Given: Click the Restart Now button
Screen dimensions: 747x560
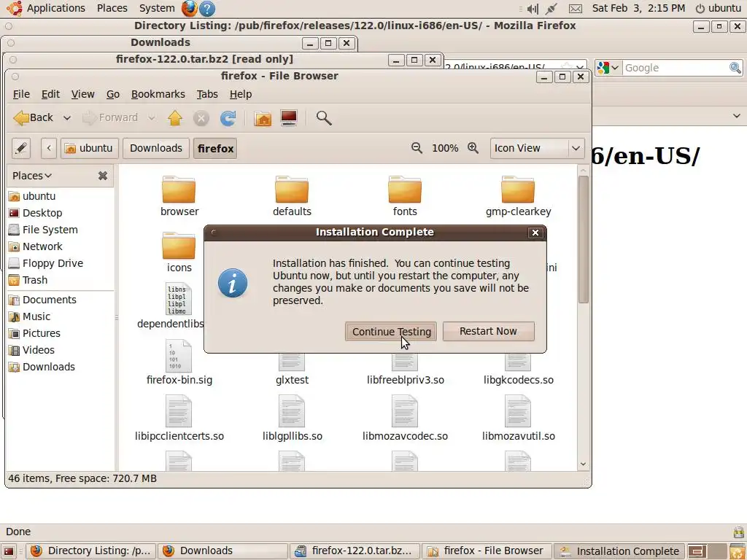Looking at the screenshot, I should 488,332.
